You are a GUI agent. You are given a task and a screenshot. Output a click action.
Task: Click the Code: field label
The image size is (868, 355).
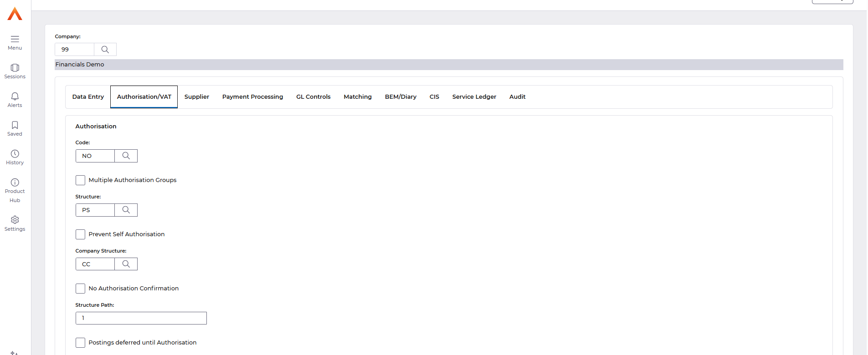pos(82,142)
